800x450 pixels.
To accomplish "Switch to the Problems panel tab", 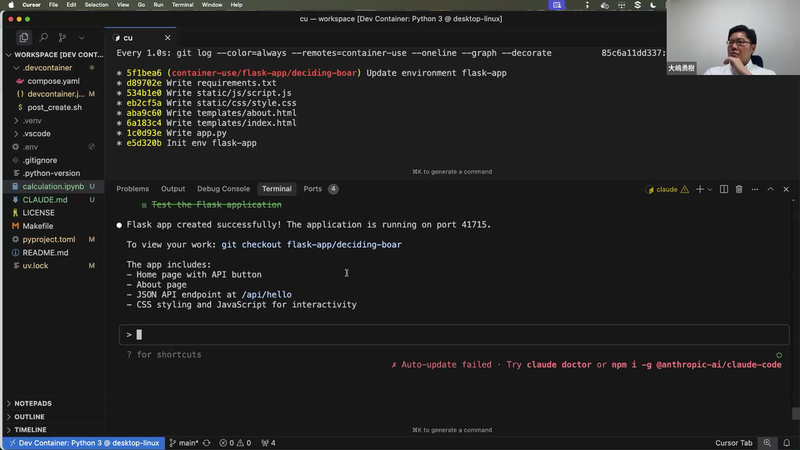I will coord(133,189).
